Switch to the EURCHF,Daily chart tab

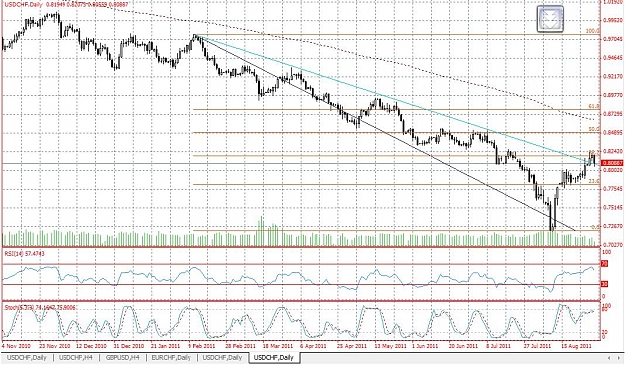(x=171, y=357)
